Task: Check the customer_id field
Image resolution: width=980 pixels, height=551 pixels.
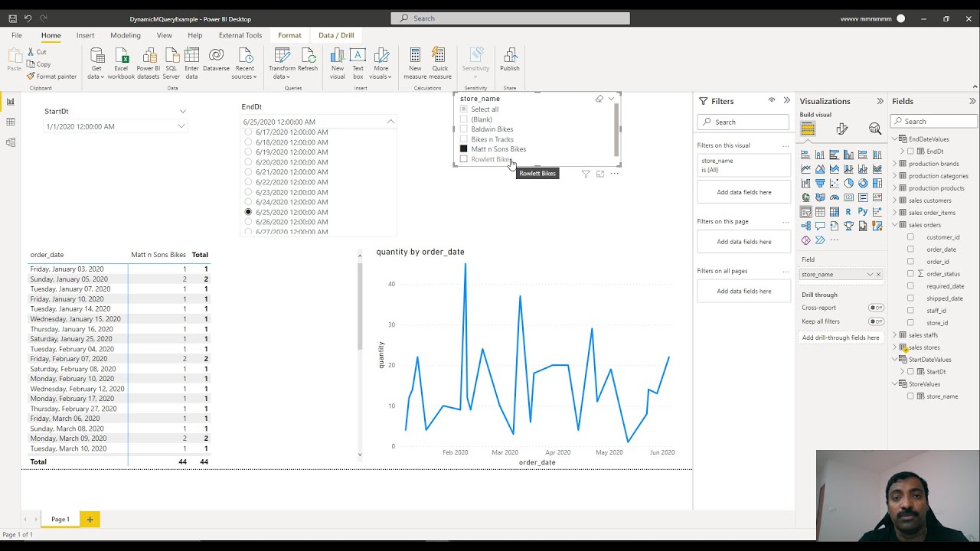Action: click(910, 237)
